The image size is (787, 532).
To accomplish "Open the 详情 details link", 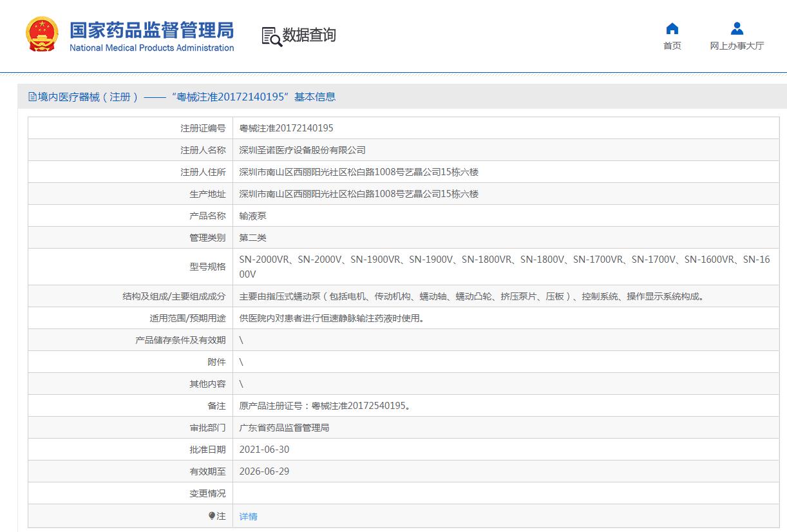I will pos(248,517).
